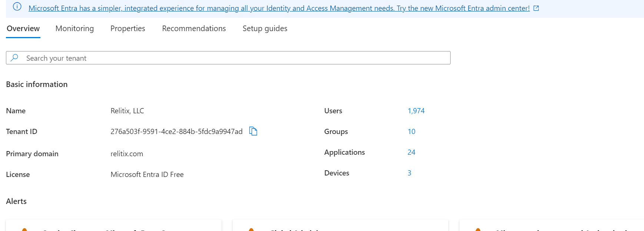Click the info icon in the banner
The height and width of the screenshot is (231, 644).
tap(17, 7)
